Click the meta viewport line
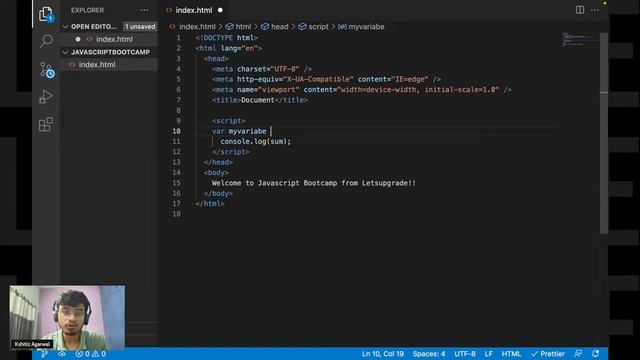Screen dimensions: 640x360 pos(362,90)
